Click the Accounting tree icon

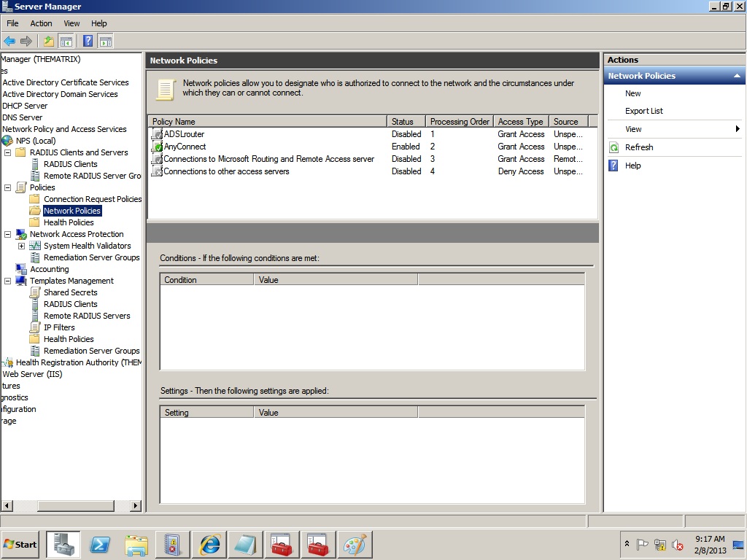(x=21, y=270)
